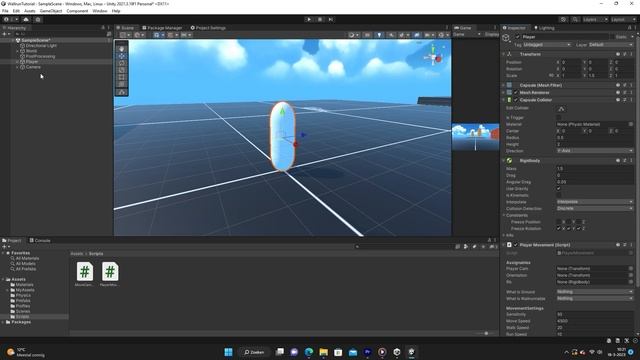This screenshot has height=360, width=640.
Task: Open collider Direction dropdown
Action: pos(595,151)
